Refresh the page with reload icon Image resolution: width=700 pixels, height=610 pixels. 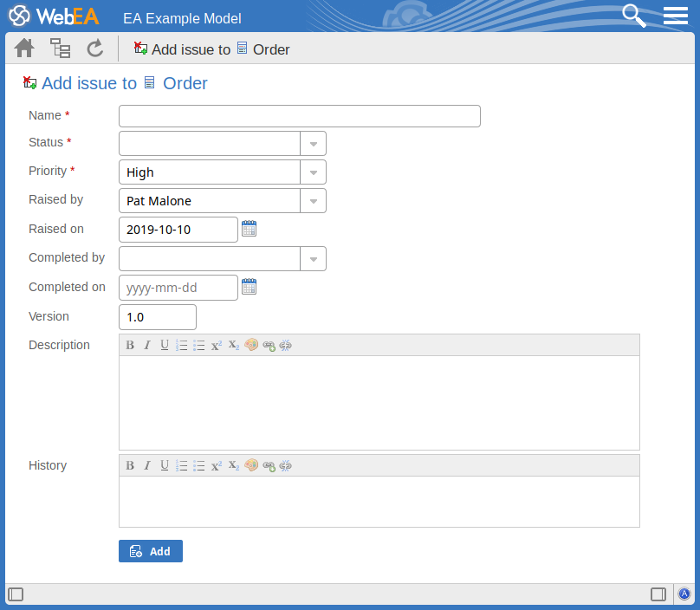(x=95, y=49)
